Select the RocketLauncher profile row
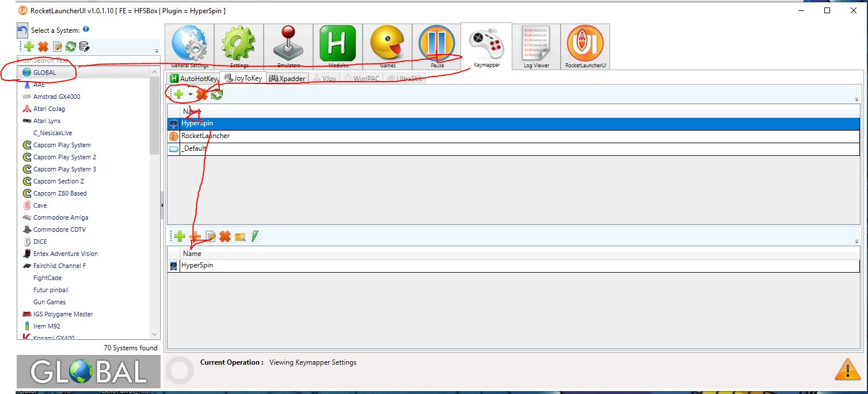868x394 pixels. [205, 136]
